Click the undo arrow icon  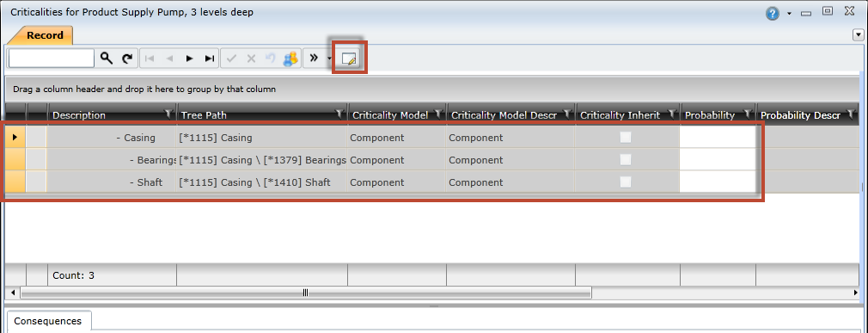(270, 59)
